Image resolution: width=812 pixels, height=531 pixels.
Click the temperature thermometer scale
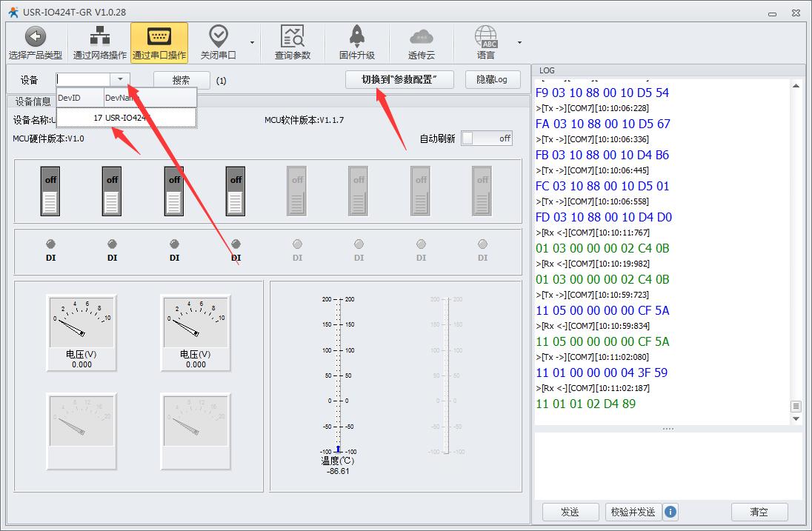click(338, 375)
